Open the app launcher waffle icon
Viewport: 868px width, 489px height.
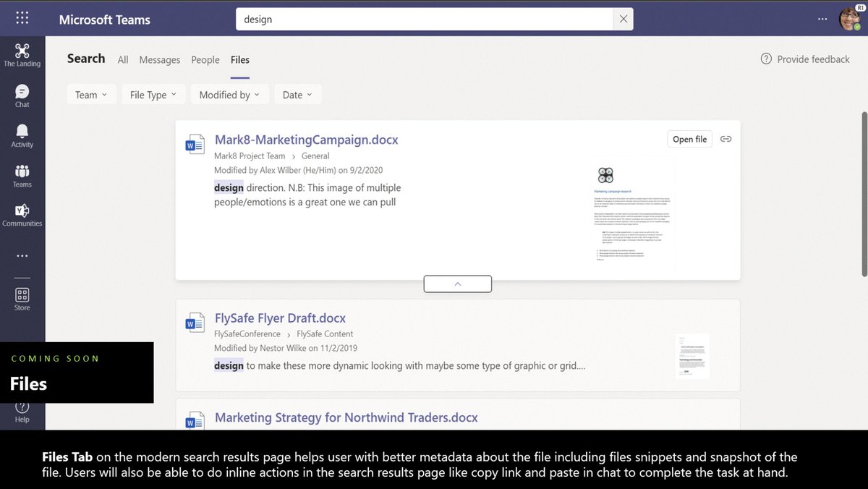coord(22,19)
